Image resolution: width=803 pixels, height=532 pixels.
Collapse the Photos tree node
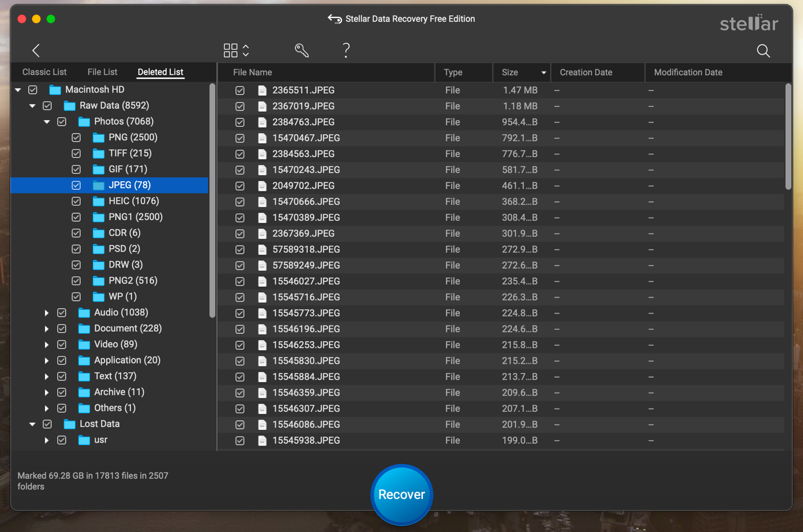click(47, 122)
